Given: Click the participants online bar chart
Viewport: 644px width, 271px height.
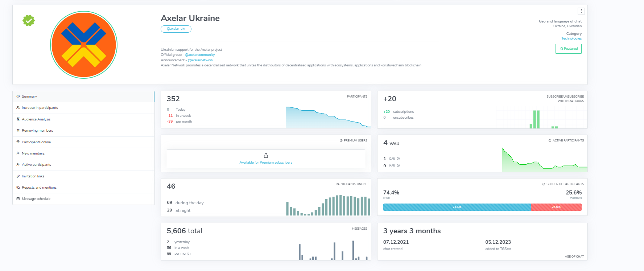Looking at the screenshot, I should click(x=328, y=205).
